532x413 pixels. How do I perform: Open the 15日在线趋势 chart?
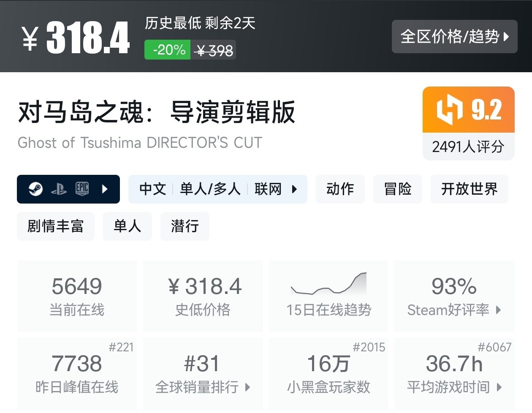click(x=328, y=296)
